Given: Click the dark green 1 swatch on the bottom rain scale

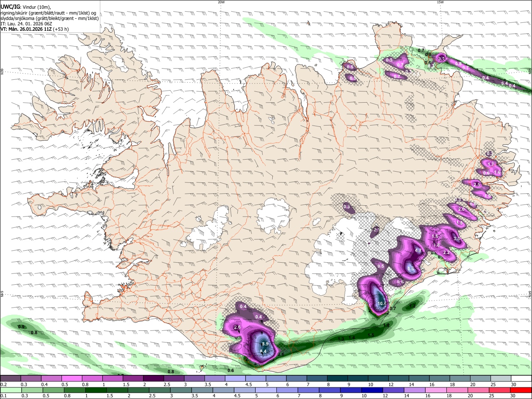Looking at the screenshot, I should click(96, 390).
